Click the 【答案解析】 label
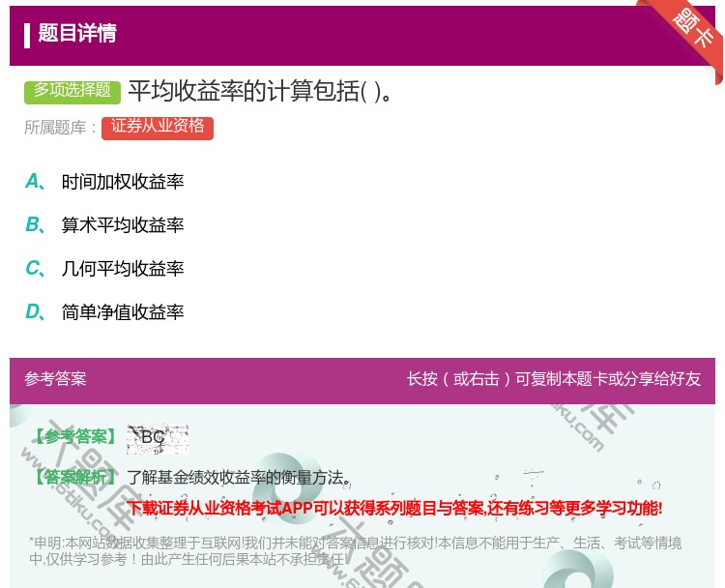725x588 pixels. (x=75, y=477)
